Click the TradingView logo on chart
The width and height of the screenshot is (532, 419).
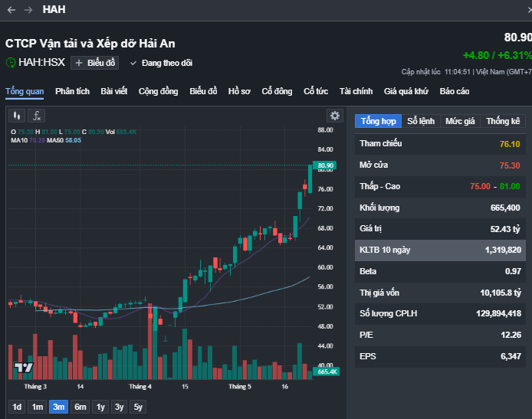pyautogui.click(x=24, y=368)
